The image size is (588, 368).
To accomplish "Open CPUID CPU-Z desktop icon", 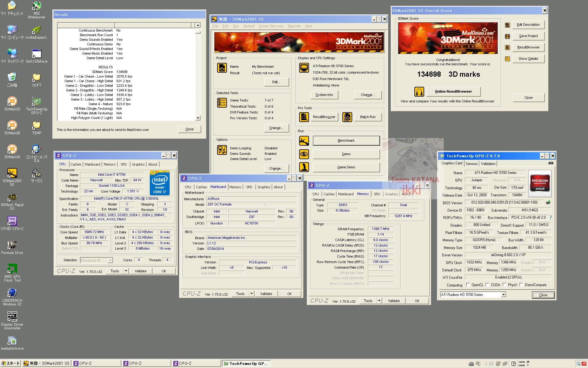I will tap(12, 223).
